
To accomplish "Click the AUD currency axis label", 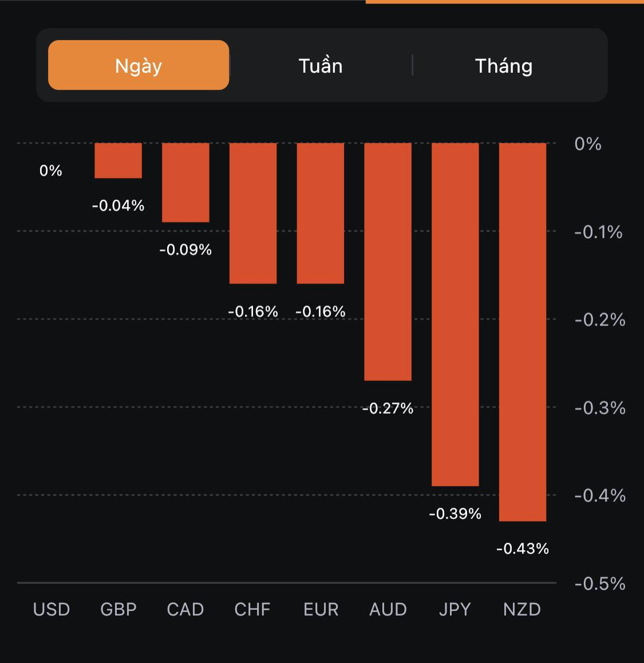I will point(388,609).
